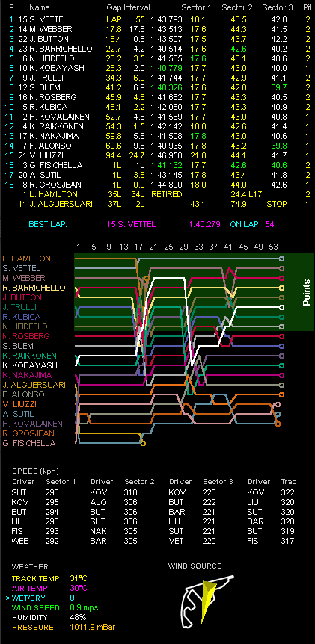Select the Trap column header
The image size is (315, 644).
[x=289, y=482]
